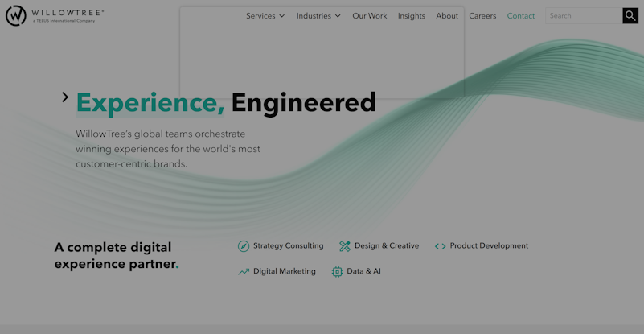Click the WillowTree circular logo icon
The image size is (644, 334).
(16, 16)
